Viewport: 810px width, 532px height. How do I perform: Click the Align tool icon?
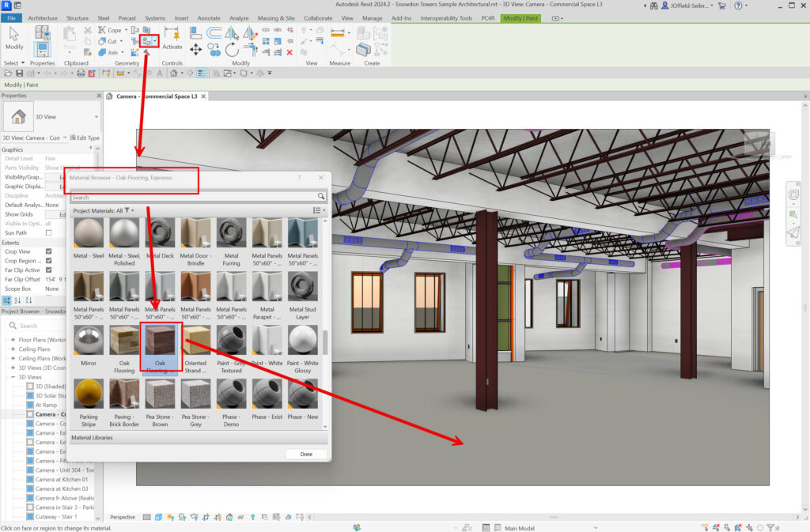(x=196, y=33)
